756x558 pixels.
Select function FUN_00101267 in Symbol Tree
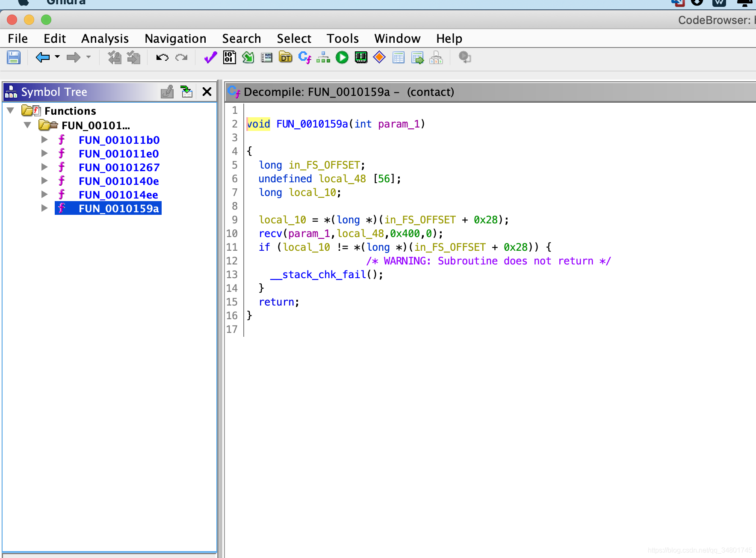[x=119, y=167]
